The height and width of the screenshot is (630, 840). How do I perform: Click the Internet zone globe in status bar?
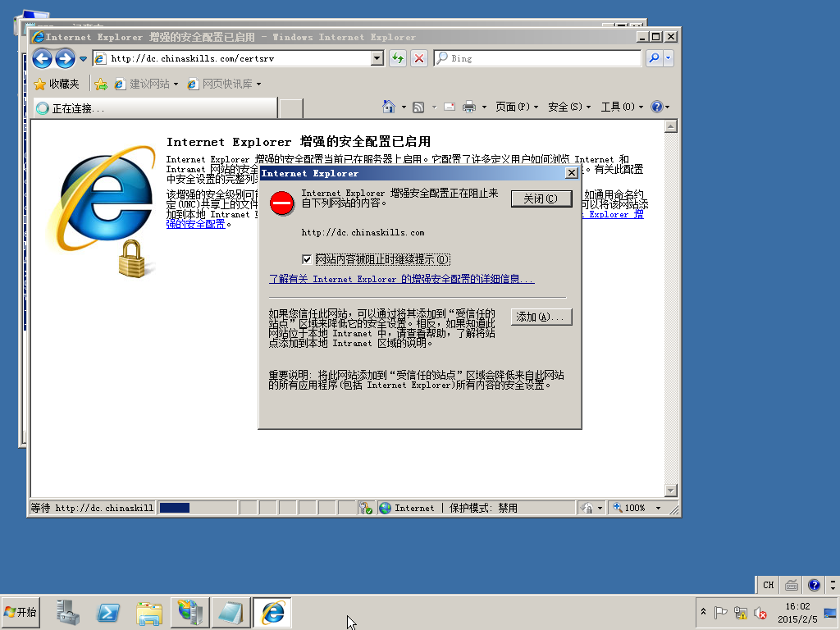coord(385,508)
